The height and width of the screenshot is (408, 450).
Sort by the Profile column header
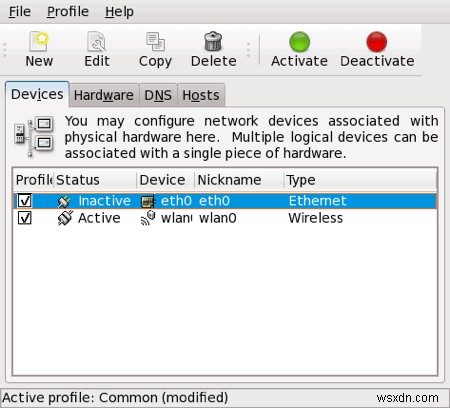click(x=33, y=180)
